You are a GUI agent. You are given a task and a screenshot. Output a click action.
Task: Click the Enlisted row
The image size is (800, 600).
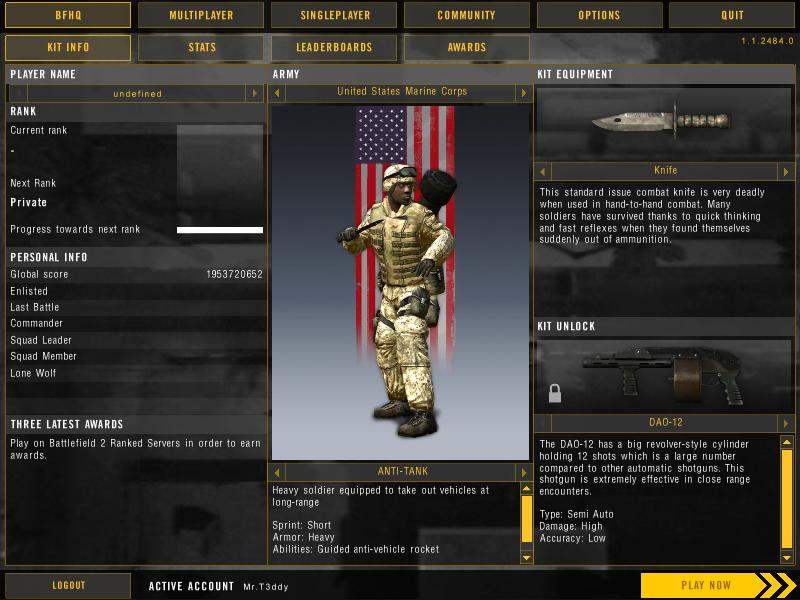(137, 291)
